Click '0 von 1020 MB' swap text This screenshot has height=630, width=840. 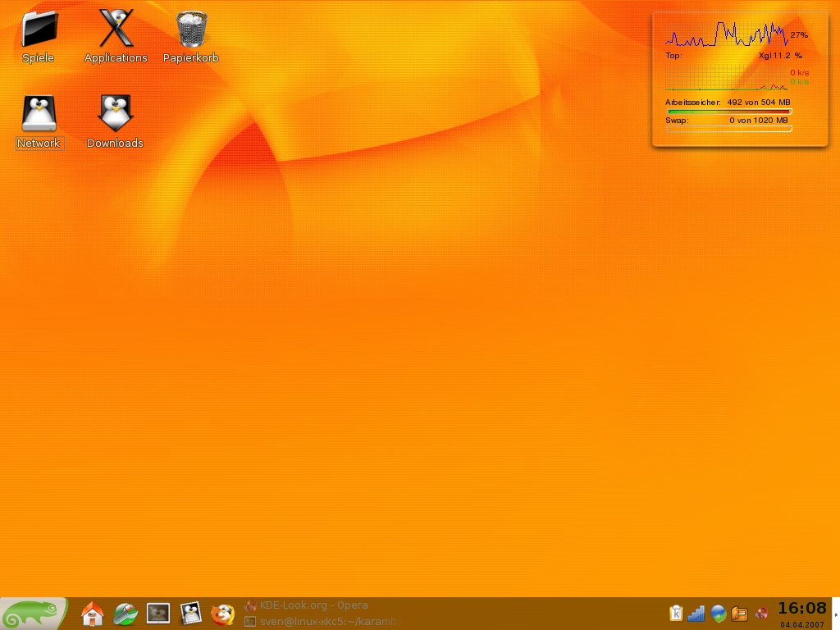point(759,120)
